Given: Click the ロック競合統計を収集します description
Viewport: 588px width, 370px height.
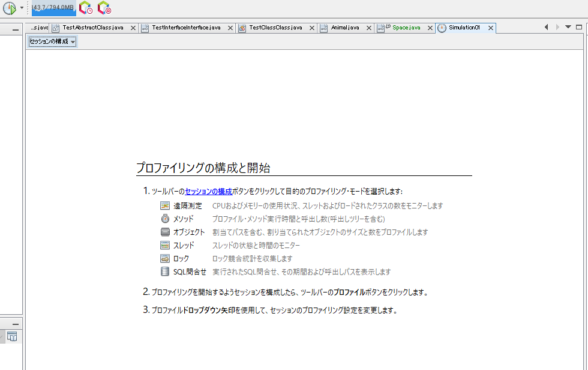Looking at the screenshot, I should click(253, 258).
